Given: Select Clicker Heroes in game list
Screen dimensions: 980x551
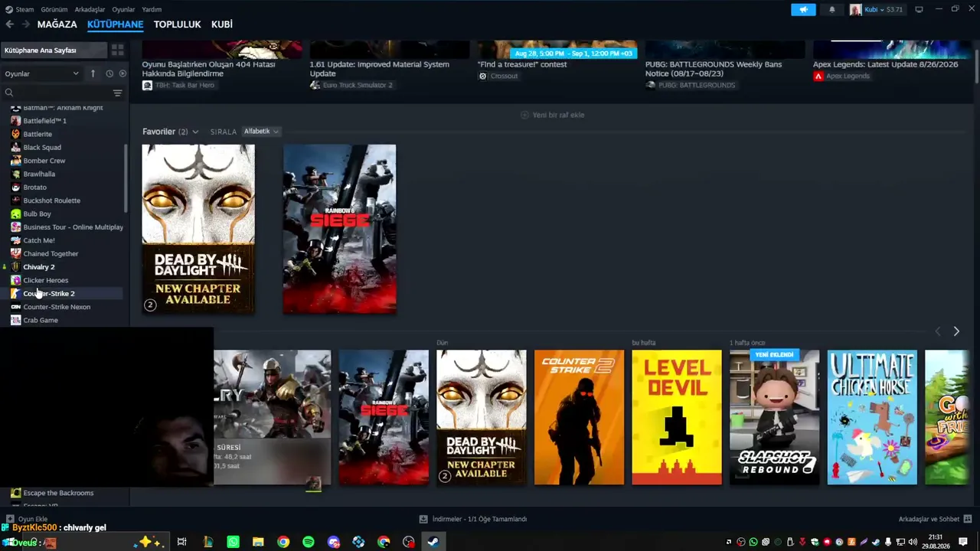Looking at the screenshot, I should click(x=46, y=280).
